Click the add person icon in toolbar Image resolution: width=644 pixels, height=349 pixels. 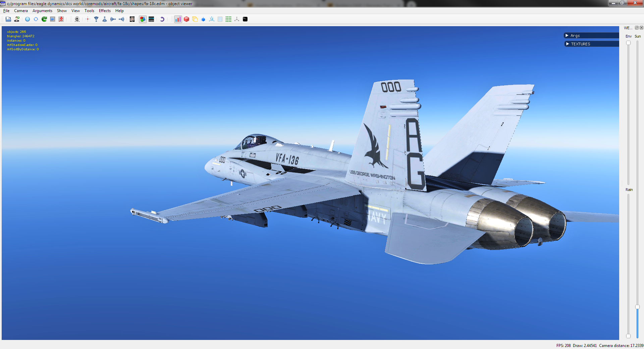[x=17, y=19]
